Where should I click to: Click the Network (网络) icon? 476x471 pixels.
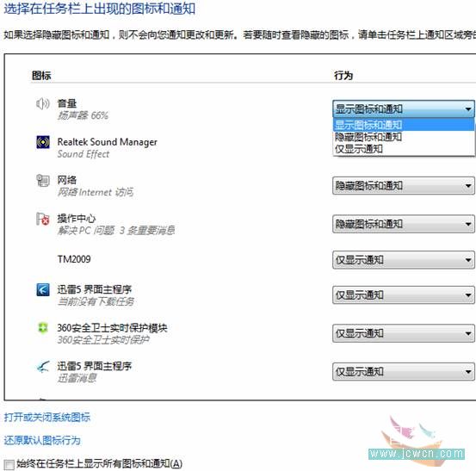pyautogui.click(x=43, y=180)
